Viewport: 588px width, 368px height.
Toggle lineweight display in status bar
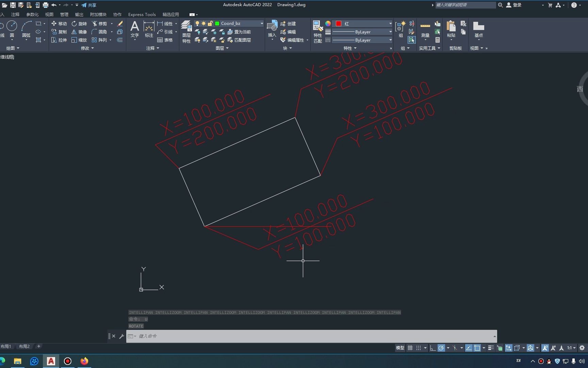click(491, 348)
